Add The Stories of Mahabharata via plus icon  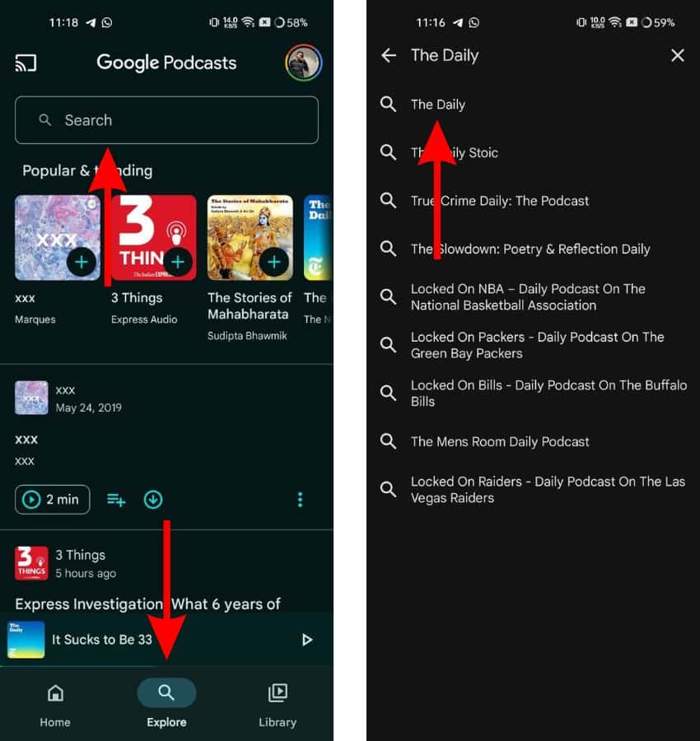click(x=274, y=262)
